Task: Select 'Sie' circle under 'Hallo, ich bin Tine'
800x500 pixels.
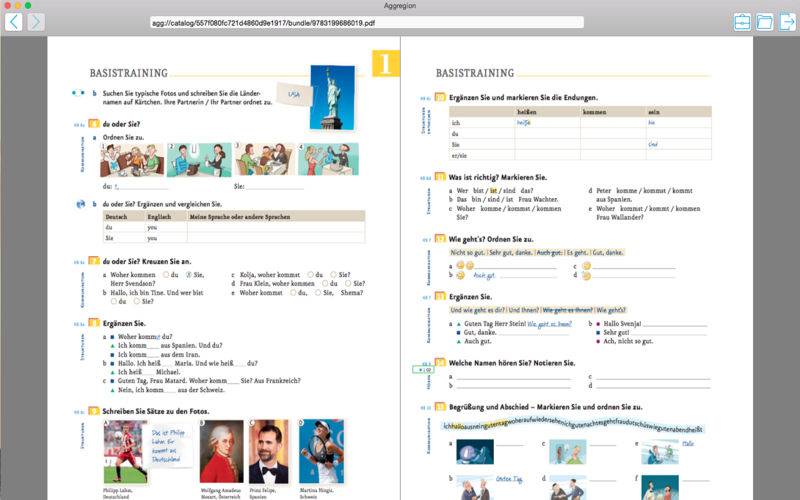Action: [136, 302]
